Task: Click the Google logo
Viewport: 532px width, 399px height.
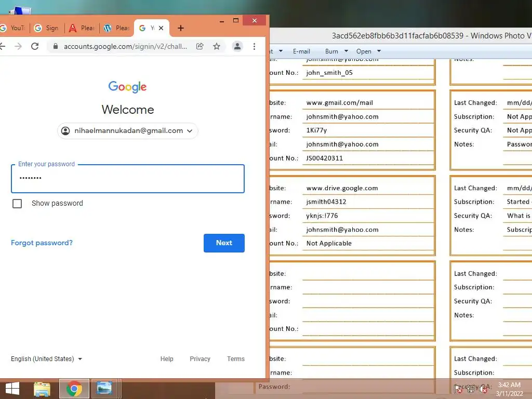Action: (x=128, y=87)
